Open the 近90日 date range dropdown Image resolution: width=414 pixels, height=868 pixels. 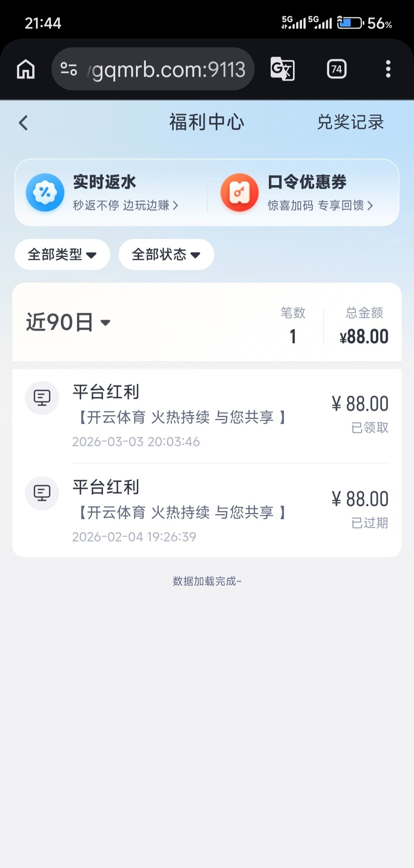click(x=68, y=322)
